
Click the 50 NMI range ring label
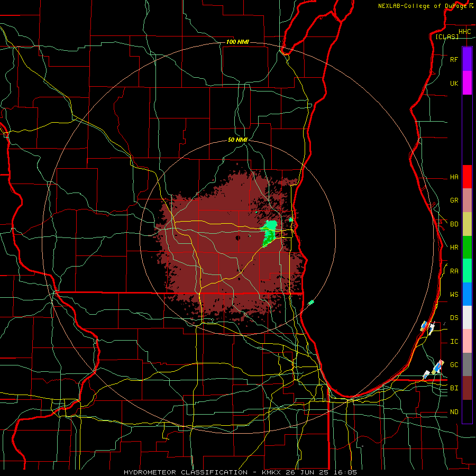coord(237,140)
